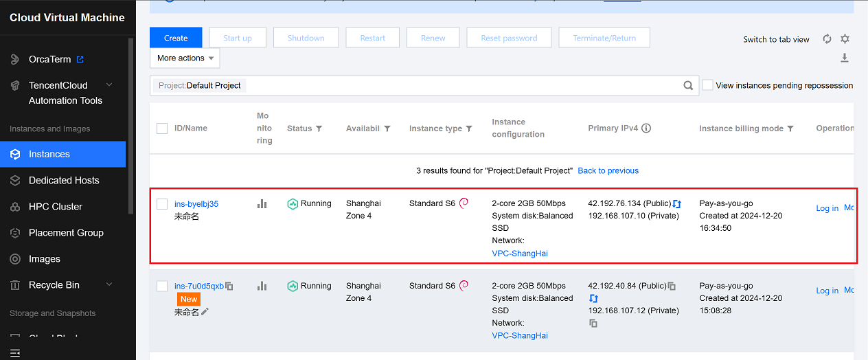Expand TencentCloud Automation Tools menu

pyautogui.click(x=109, y=85)
